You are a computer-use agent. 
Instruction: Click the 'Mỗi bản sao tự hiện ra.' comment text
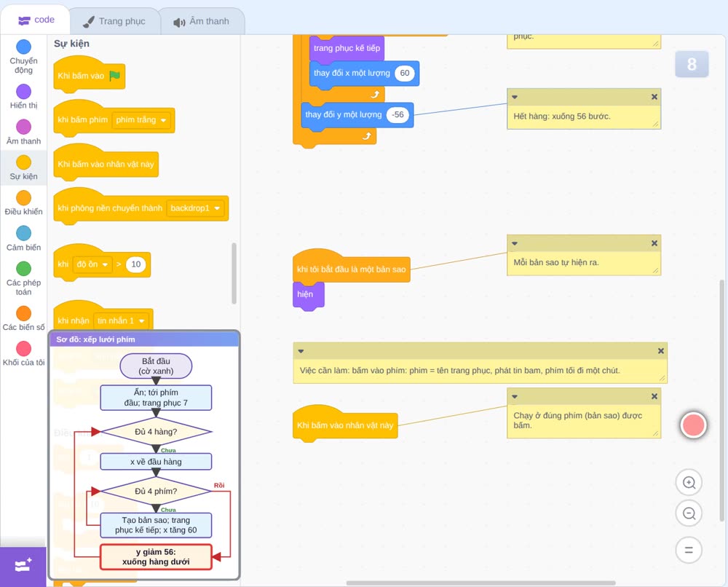tap(556, 262)
